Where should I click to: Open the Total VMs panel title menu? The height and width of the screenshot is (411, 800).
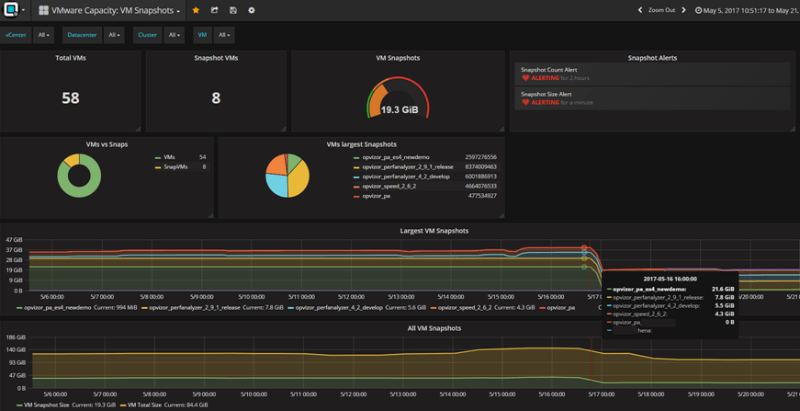[x=70, y=58]
